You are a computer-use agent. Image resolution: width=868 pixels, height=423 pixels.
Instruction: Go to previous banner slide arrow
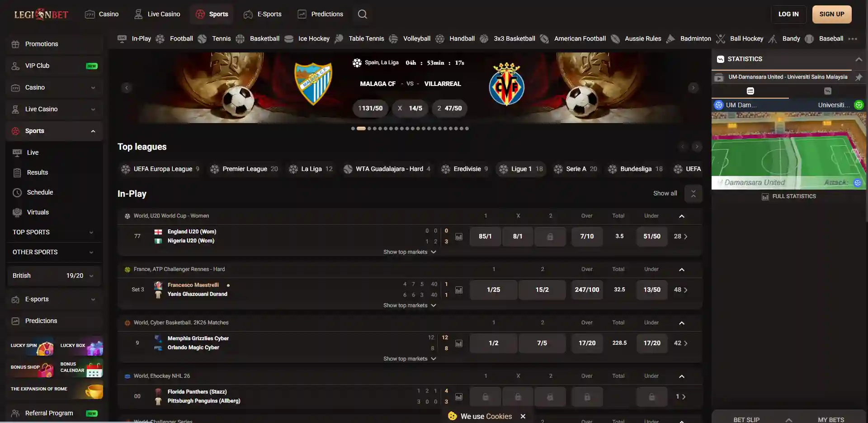[127, 88]
